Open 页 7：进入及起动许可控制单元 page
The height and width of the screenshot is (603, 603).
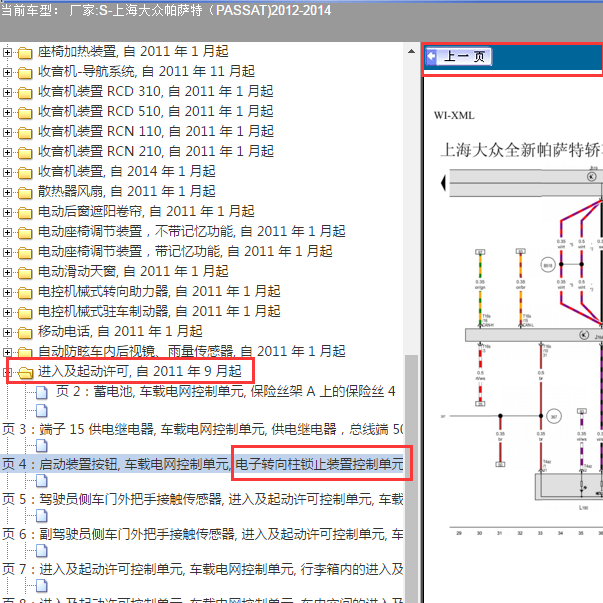[202, 570]
